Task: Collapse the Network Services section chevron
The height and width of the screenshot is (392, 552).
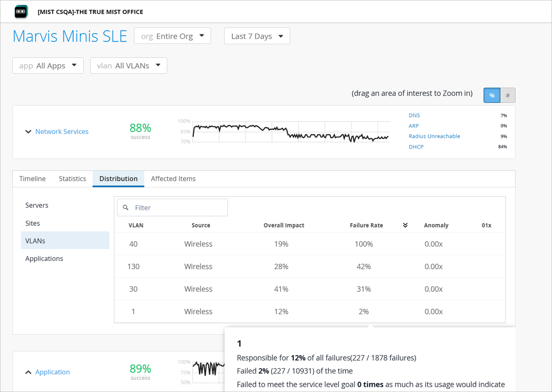Action: [28, 132]
